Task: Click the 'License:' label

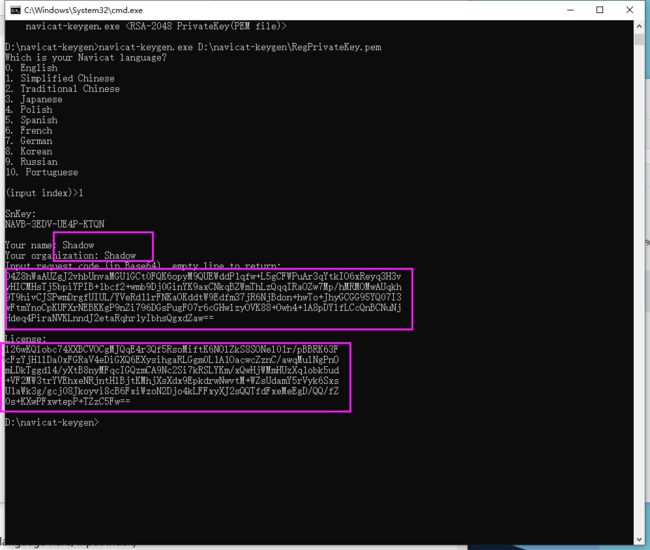Action: click(26, 339)
